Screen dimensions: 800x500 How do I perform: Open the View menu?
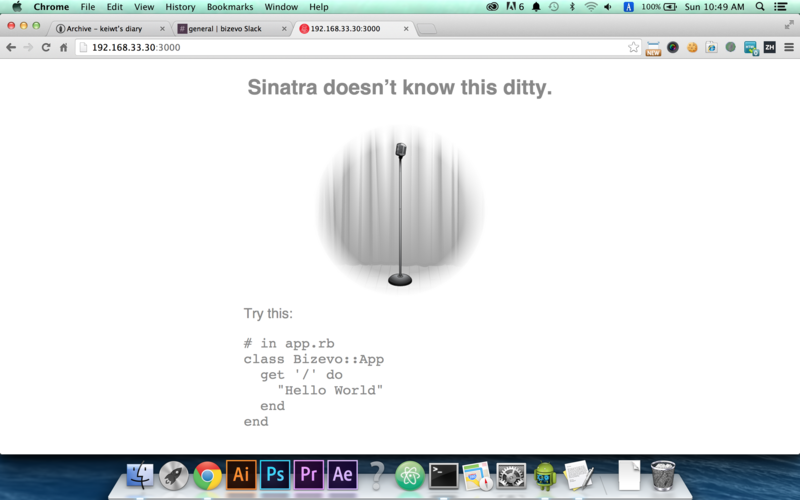click(144, 7)
